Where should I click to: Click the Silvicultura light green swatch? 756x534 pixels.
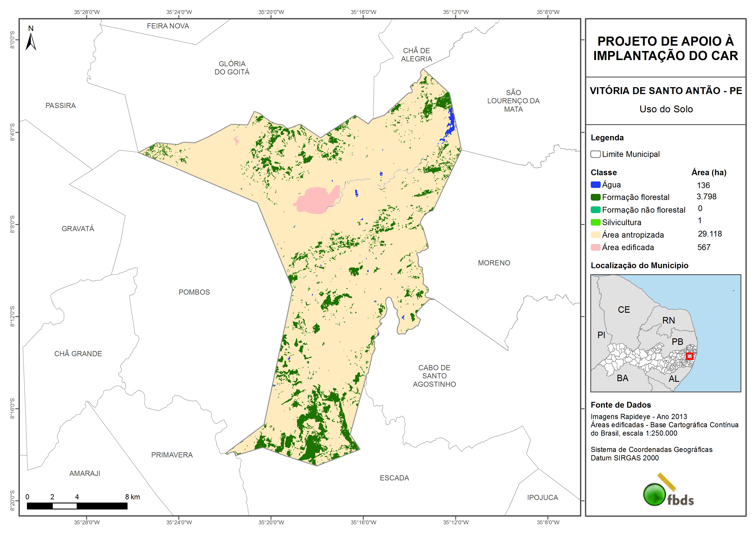coord(595,222)
